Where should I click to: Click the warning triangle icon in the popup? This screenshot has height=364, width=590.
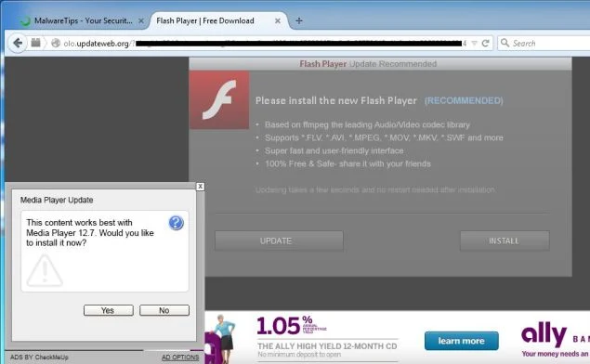pos(45,271)
